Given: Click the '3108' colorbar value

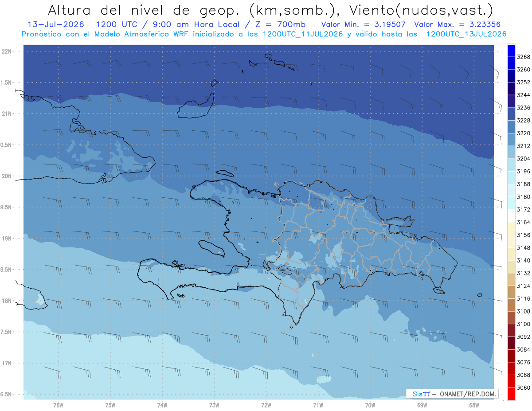Looking at the screenshot, I should point(524,312).
